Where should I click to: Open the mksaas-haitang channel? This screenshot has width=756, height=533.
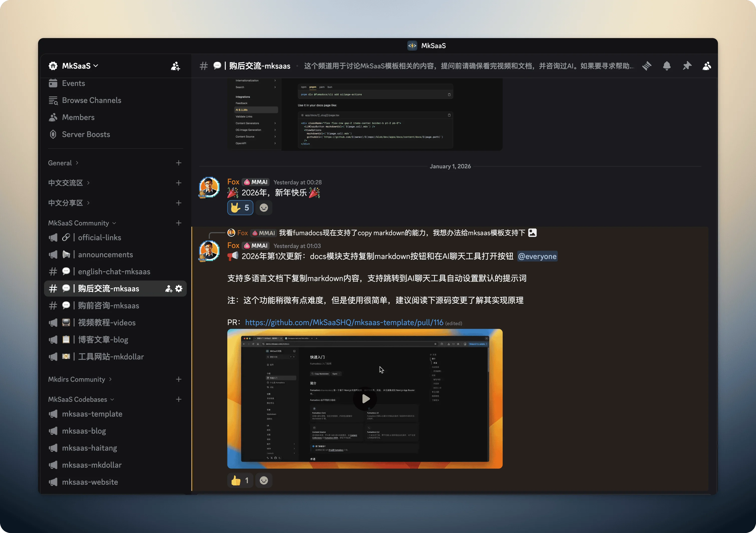coord(115,448)
